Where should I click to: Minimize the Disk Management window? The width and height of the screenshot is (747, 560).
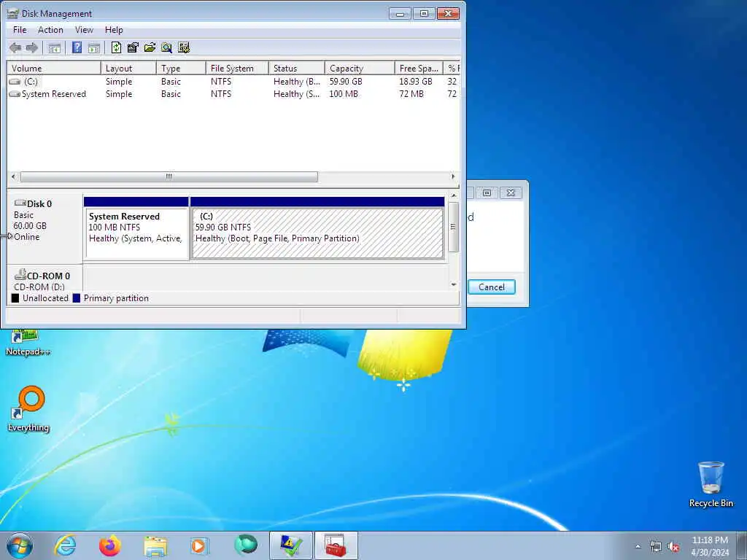coord(400,14)
